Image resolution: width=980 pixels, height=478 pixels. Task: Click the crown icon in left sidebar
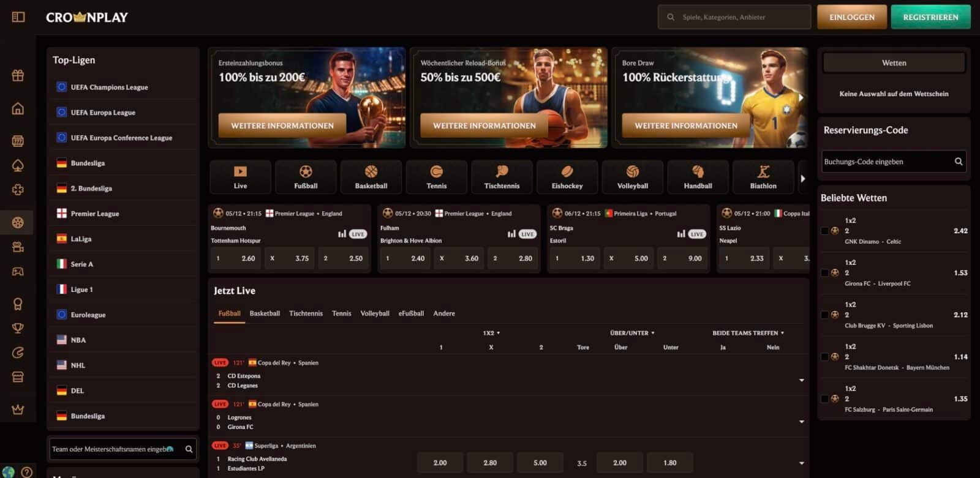(18, 409)
